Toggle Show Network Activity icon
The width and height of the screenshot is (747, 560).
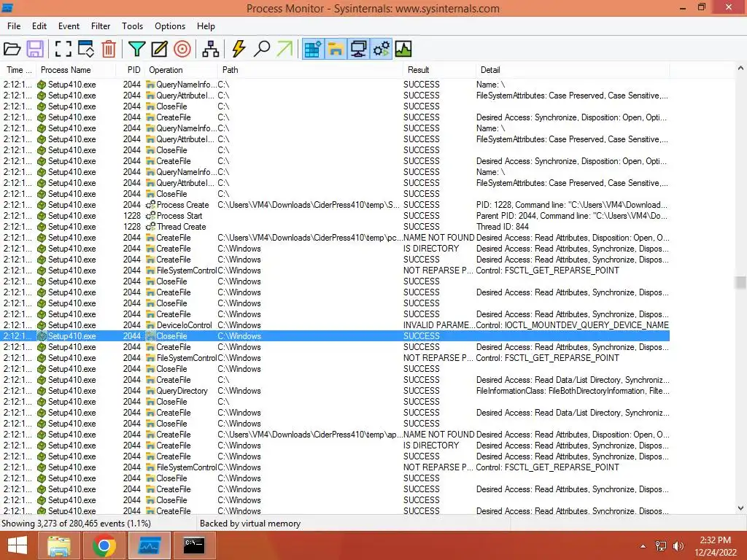point(359,49)
